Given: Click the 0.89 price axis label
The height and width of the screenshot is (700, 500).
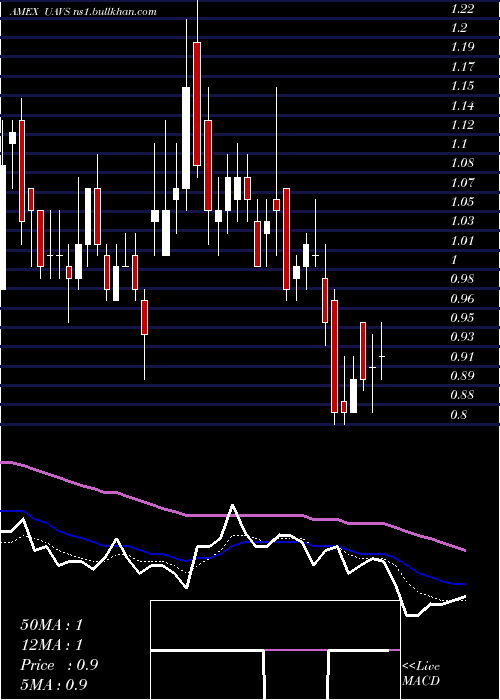Looking at the screenshot, I should [x=463, y=375].
